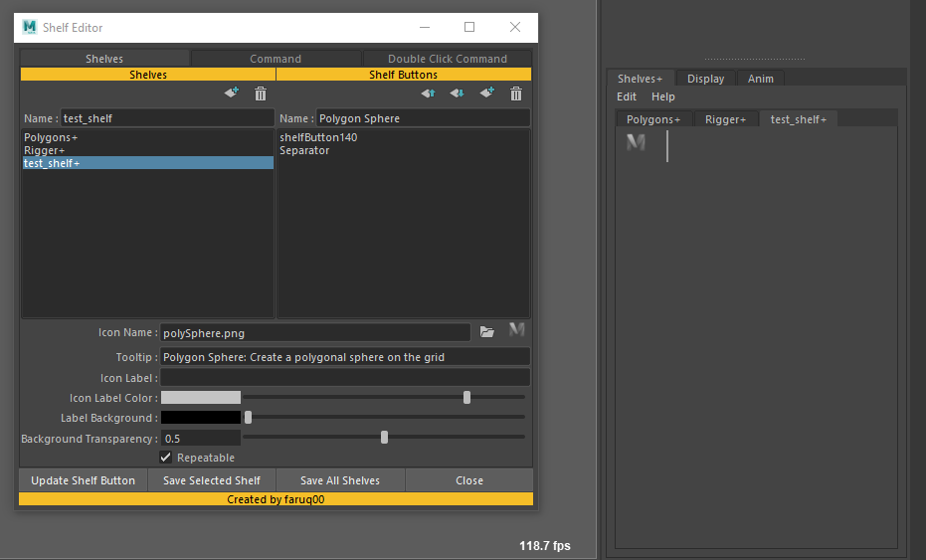
Task: Select shelfButton140 in the buttons list
Action: click(x=404, y=137)
